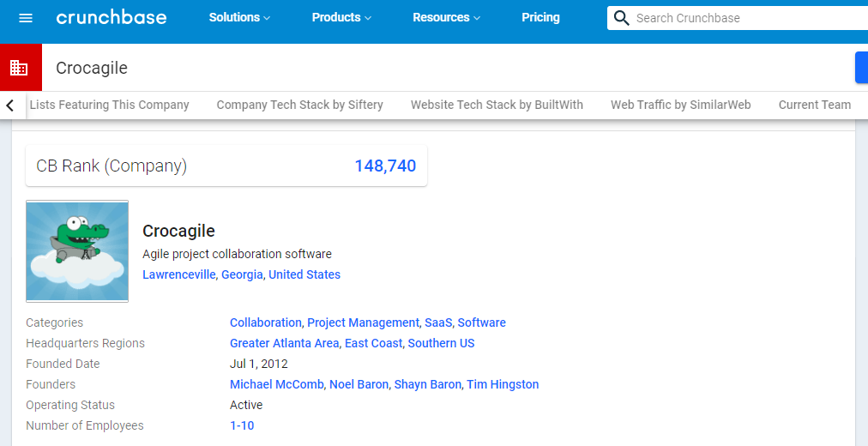The height and width of the screenshot is (446, 868).
Task: Click the red organization building icon
Action: 19,68
